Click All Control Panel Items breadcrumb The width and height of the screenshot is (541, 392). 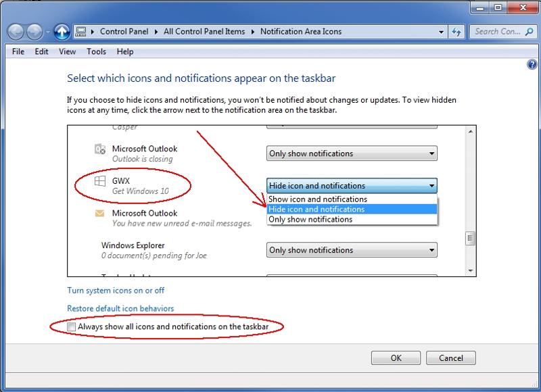tap(204, 32)
